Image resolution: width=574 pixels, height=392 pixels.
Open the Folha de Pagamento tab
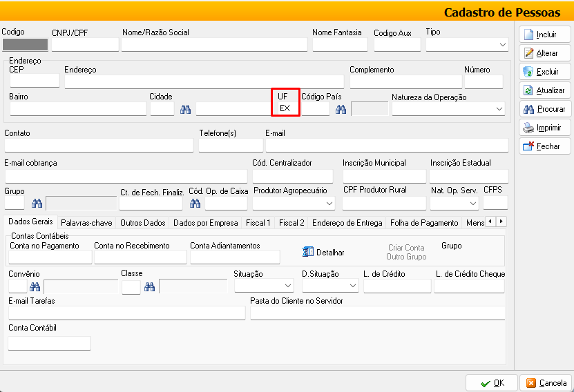tap(424, 223)
